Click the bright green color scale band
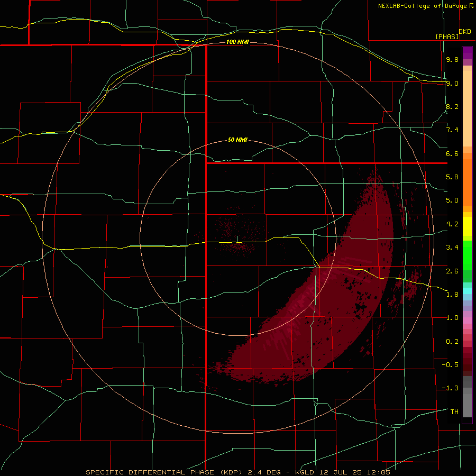Screen dimensions: 476x476 [467, 255]
